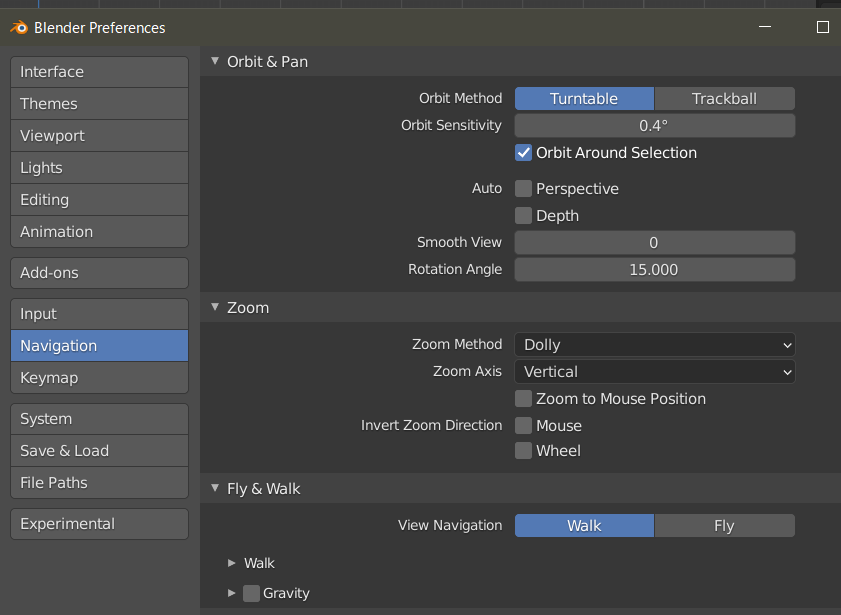841x615 pixels.
Task: Set View Navigation to Walk
Action: coord(584,525)
